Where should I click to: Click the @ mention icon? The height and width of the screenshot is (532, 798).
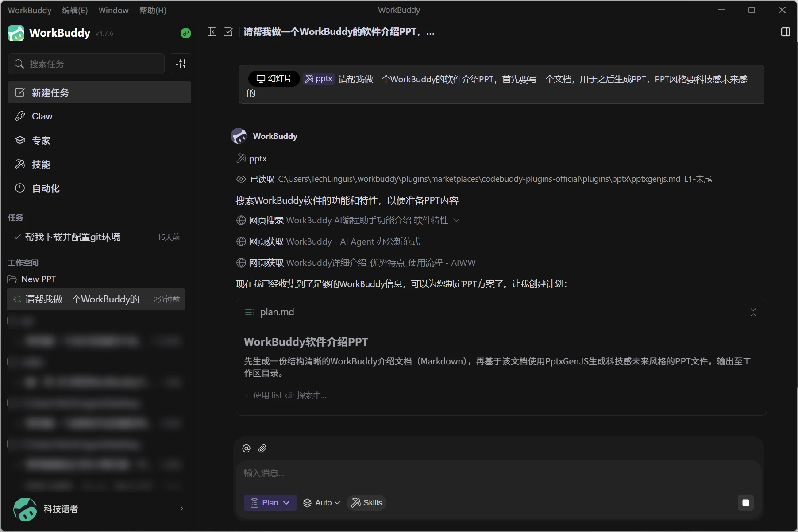pos(247,448)
